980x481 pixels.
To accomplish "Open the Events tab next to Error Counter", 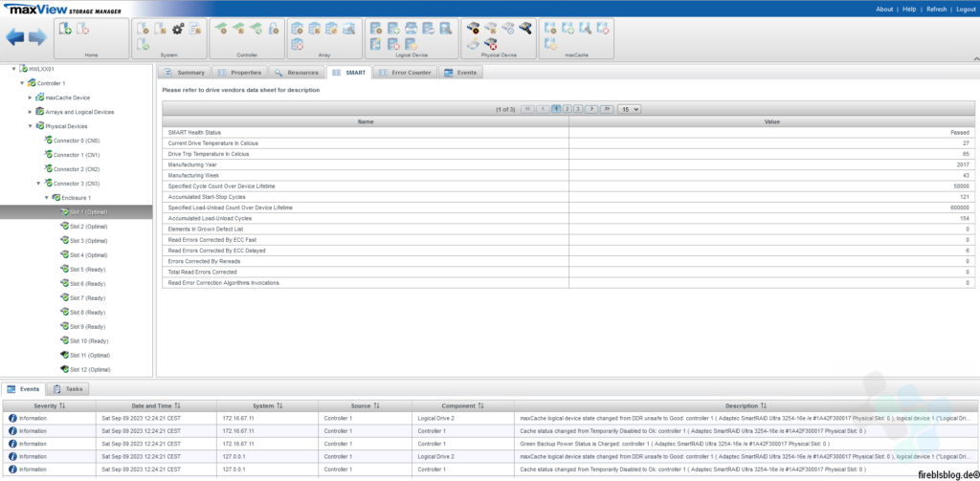I will point(460,73).
